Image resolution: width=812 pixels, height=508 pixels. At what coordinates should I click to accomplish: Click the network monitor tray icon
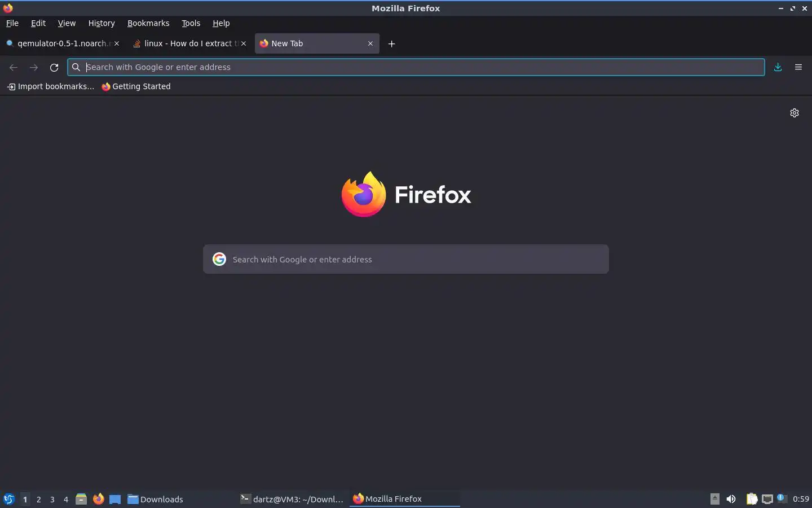click(x=767, y=499)
